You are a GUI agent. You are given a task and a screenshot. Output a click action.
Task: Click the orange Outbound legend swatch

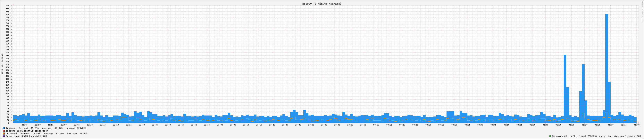4,134
